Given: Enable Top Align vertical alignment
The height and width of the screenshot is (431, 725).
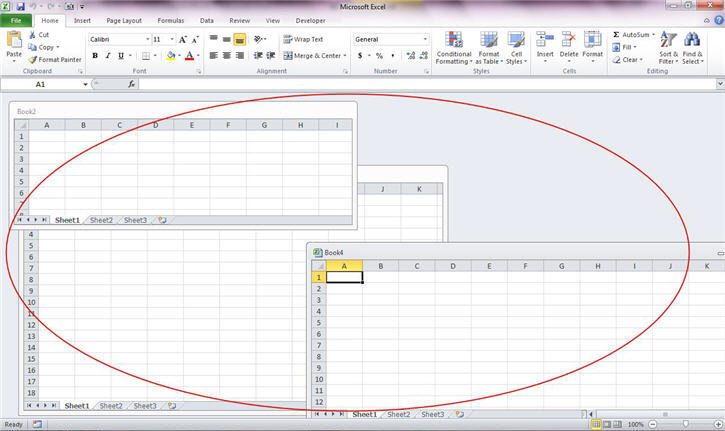Looking at the screenshot, I should [214, 39].
